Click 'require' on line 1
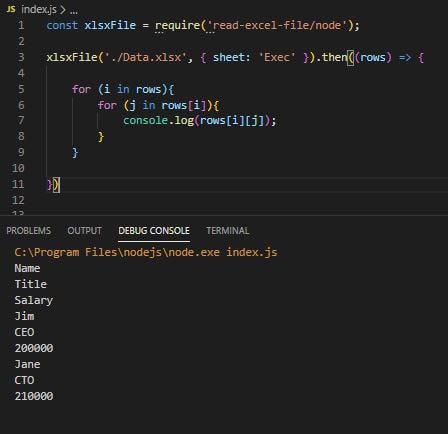 coord(177,26)
